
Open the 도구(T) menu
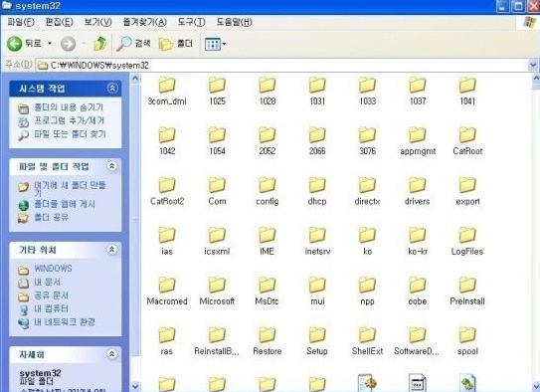192,23
